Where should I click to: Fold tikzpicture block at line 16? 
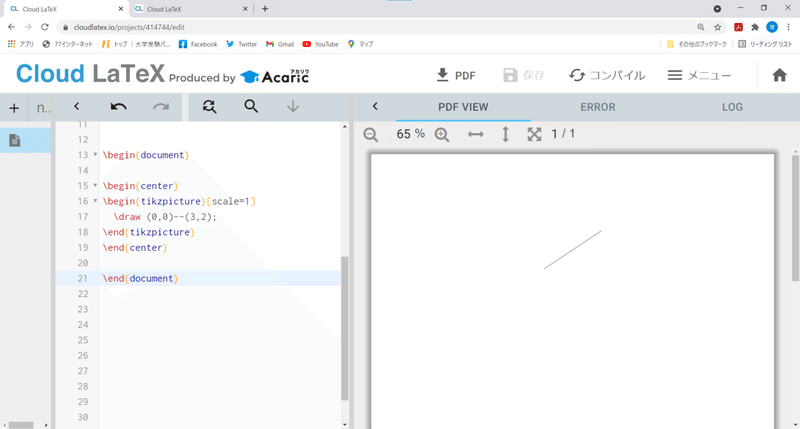(95, 201)
